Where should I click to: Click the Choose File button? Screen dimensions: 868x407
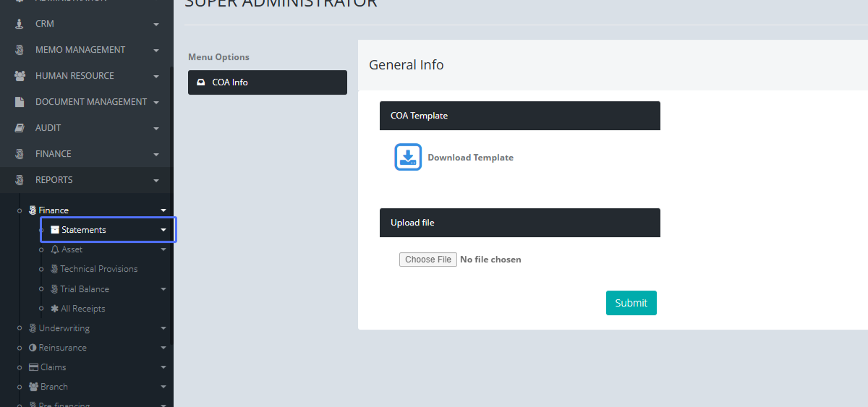(x=428, y=260)
